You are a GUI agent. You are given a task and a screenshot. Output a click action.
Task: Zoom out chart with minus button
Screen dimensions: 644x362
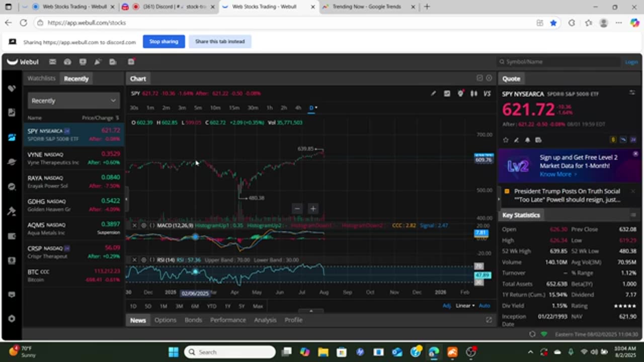[297, 208]
